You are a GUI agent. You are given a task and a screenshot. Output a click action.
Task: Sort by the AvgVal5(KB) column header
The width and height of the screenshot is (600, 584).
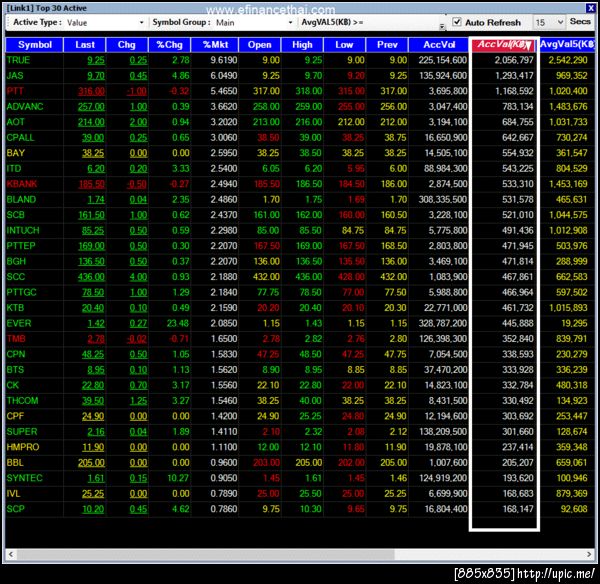(567, 45)
